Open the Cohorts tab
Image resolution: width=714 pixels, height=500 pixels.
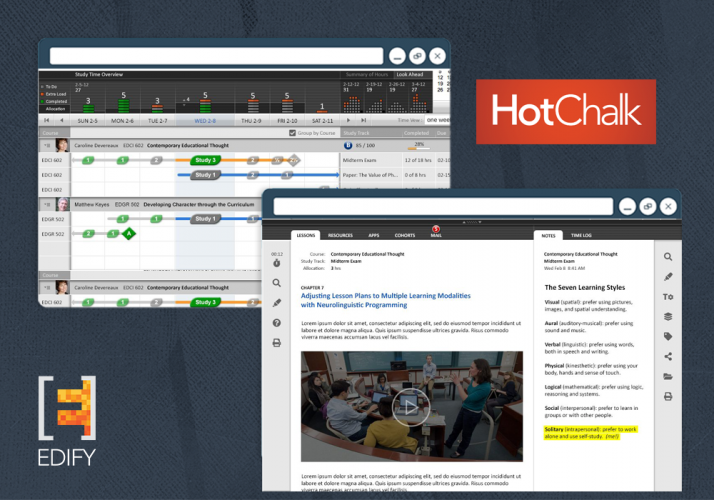[404, 235]
